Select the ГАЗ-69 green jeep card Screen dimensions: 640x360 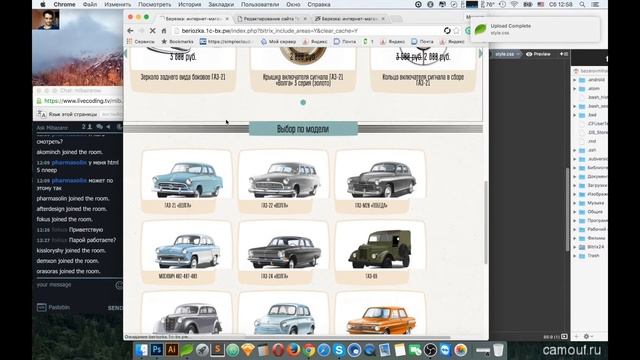[x=380, y=252]
